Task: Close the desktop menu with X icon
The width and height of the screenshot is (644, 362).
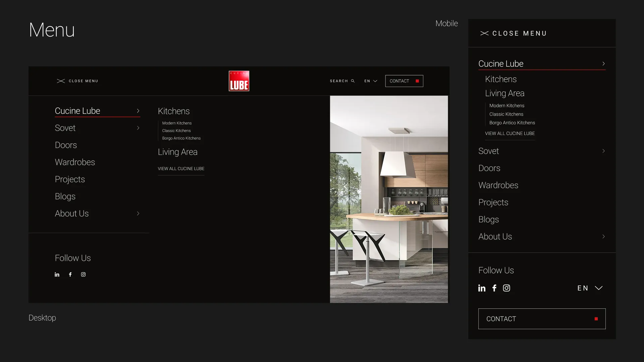Action: click(61, 81)
